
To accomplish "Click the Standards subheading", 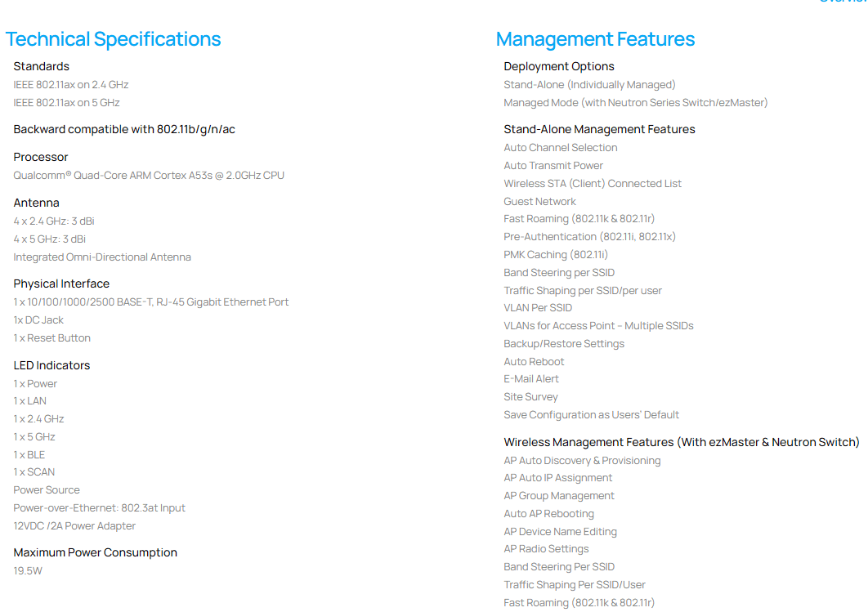I will 41,66.
